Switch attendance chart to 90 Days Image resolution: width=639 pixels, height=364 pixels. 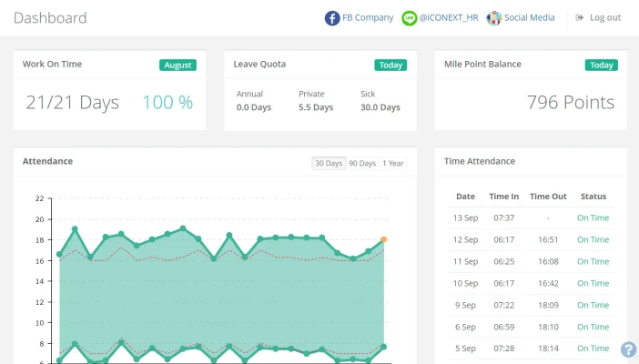point(361,163)
